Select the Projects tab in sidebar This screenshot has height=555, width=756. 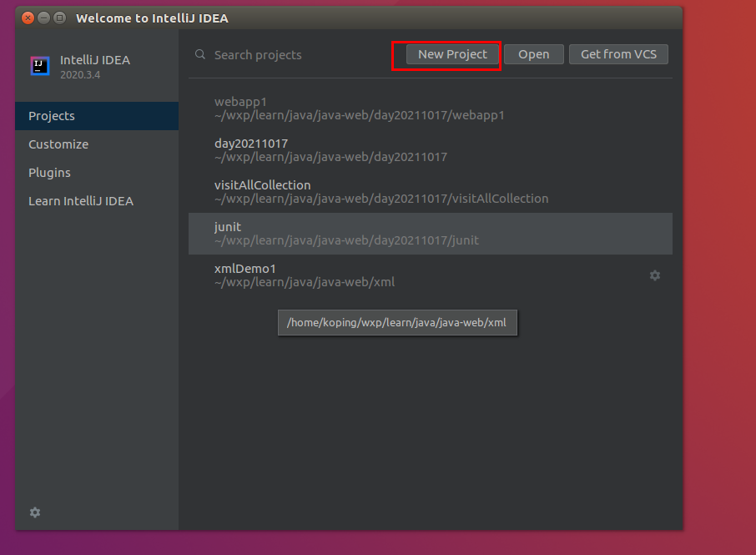pyautogui.click(x=97, y=116)
